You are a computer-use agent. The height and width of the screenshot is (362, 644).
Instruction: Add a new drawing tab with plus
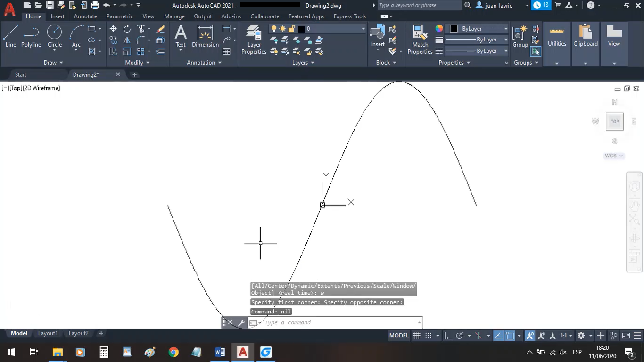point(134,74)
